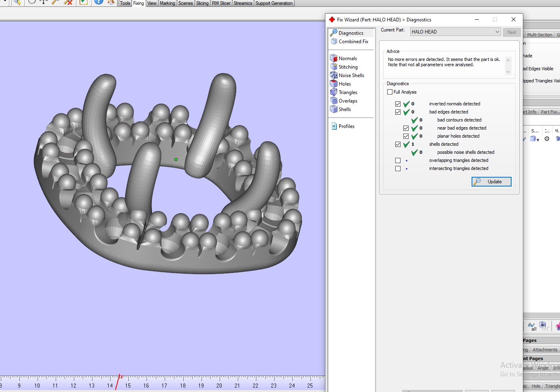Open the Stitching page in Fix Wizard
The width and height of the screenshot is (560, 392).
(x=348, y=67)
